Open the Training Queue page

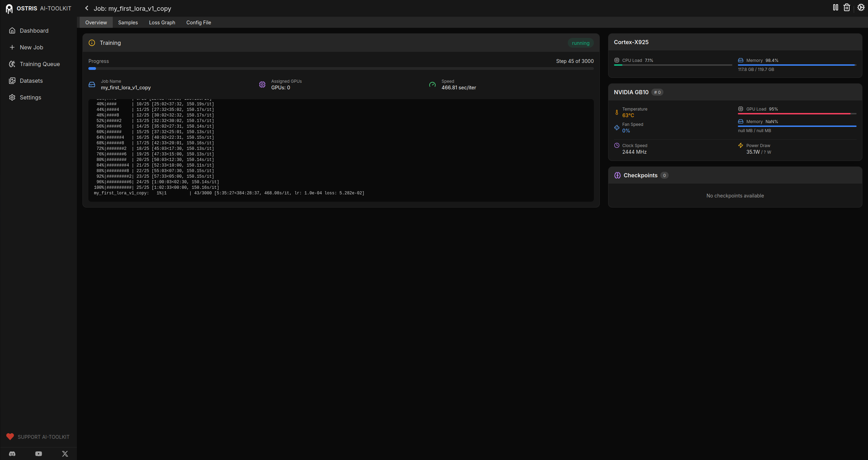click(40, 64)
